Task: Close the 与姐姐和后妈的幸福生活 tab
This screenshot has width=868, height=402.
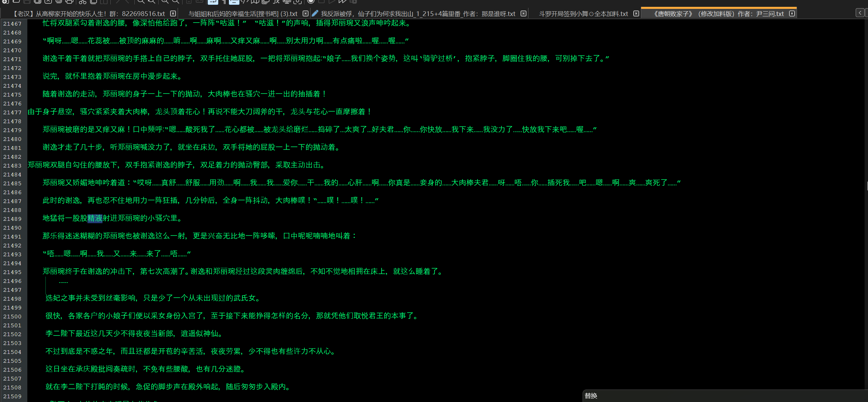Action: point(305,14)
